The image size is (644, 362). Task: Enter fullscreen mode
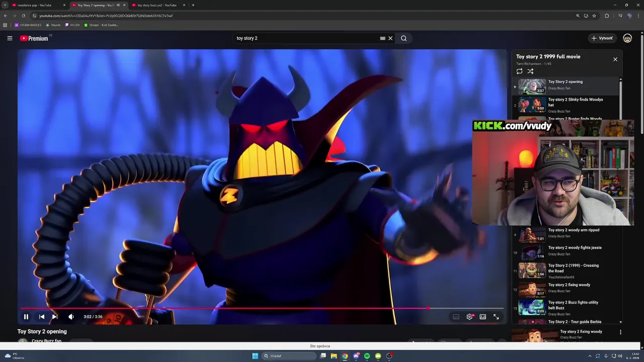click(x=496, y=317)
